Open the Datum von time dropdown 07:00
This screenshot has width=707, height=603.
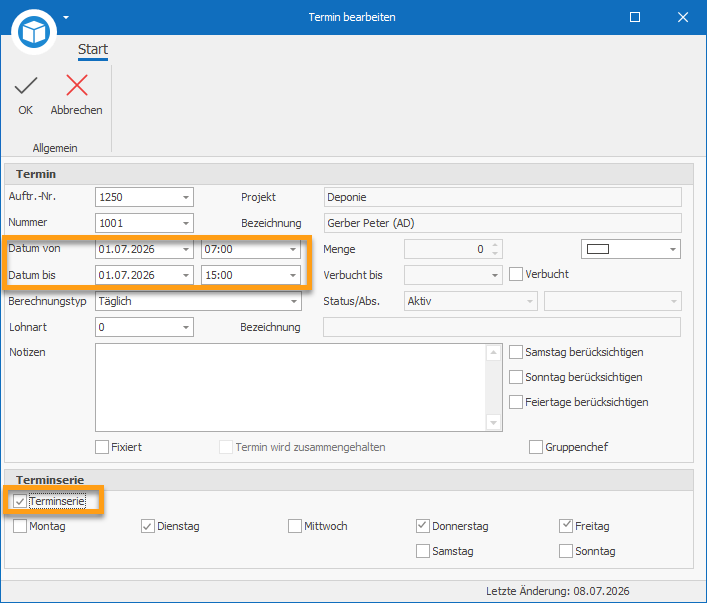point(293,249)
